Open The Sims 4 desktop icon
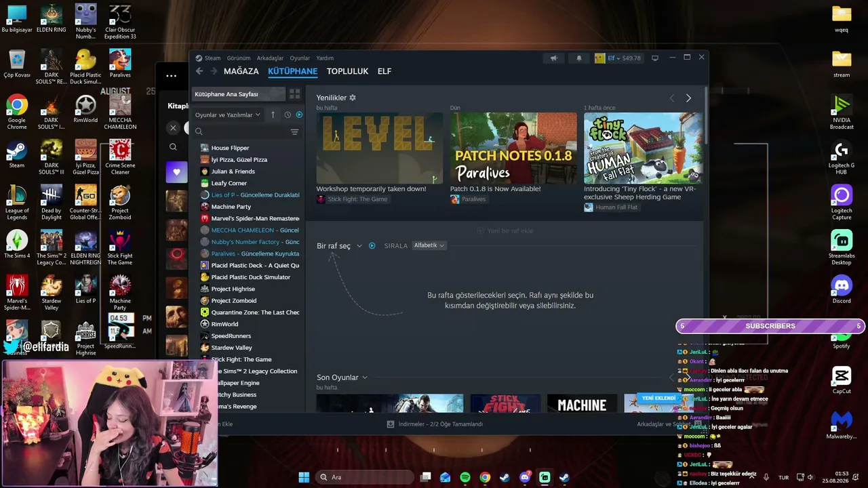 [x=17, y=245]
